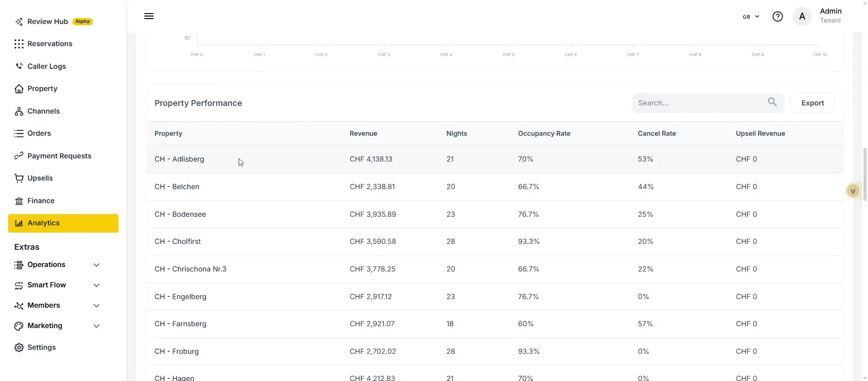868x381 pixels.
Task: Click the page vertical scrollbar
Action: 864,174
